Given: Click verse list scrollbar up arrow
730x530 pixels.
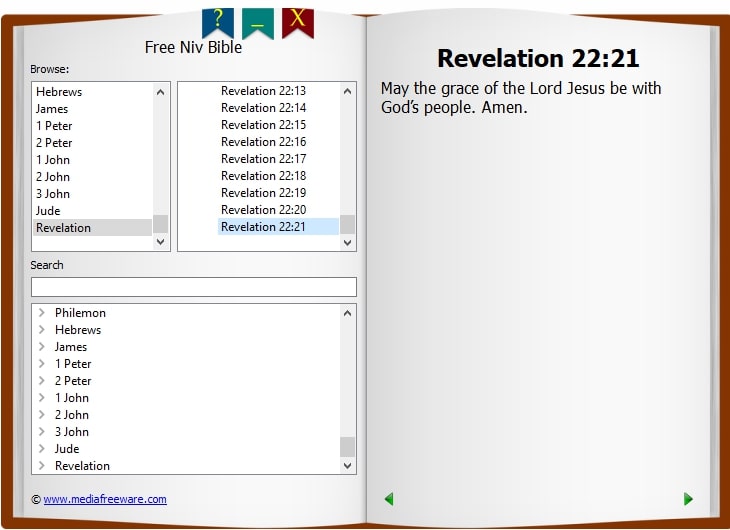Looking at the screenshot, I should 347,91.
